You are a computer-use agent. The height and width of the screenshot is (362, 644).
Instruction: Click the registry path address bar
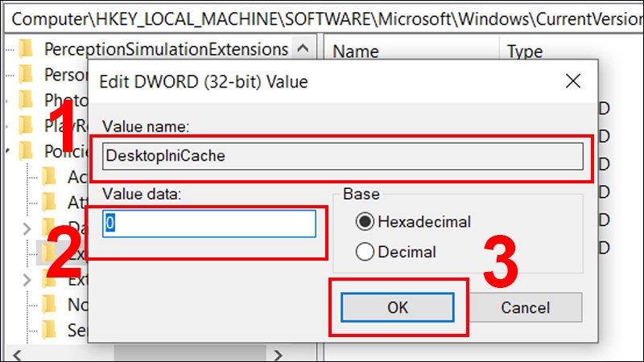coord(324,19)
